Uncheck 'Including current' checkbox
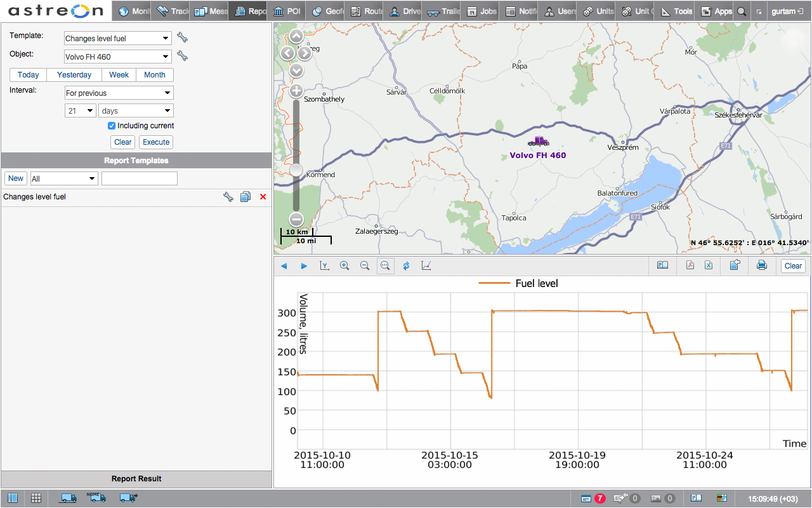Viewport: 812px width, 508px height. 112,126
